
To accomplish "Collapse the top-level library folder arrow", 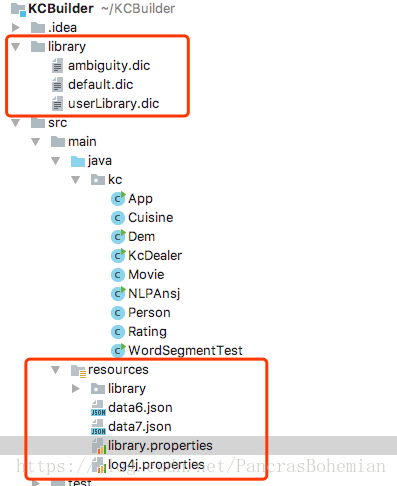I will point(15,47).
